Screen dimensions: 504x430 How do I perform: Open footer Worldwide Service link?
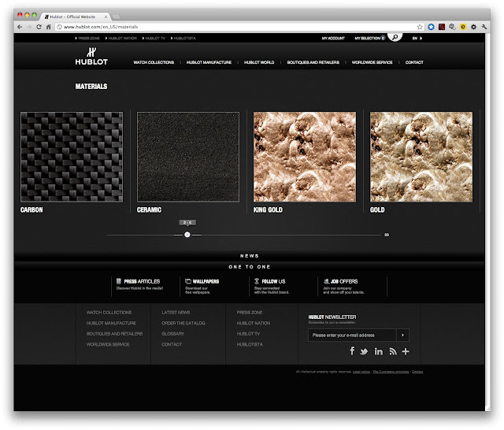pos(108,344)
